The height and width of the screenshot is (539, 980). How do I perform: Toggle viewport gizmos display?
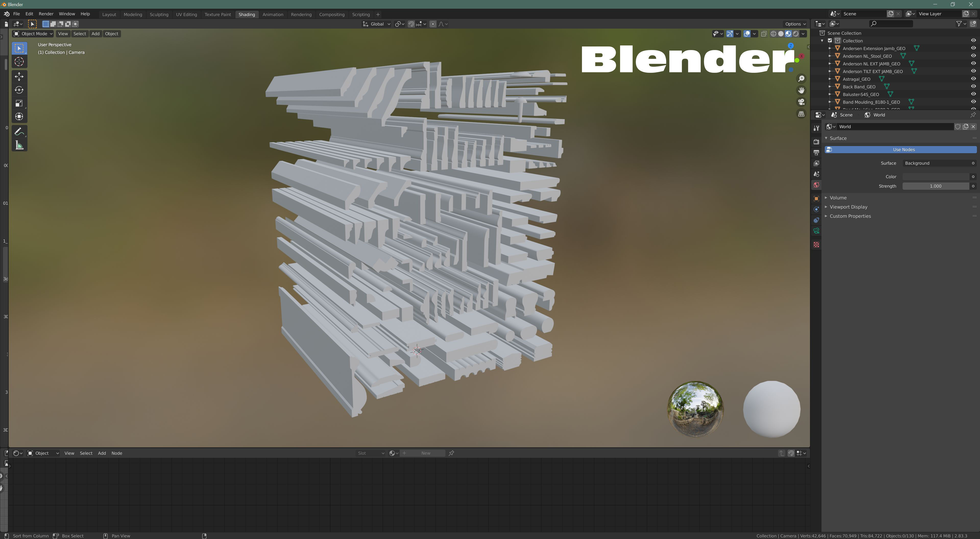pyautogui.click(x=730, y=34)
